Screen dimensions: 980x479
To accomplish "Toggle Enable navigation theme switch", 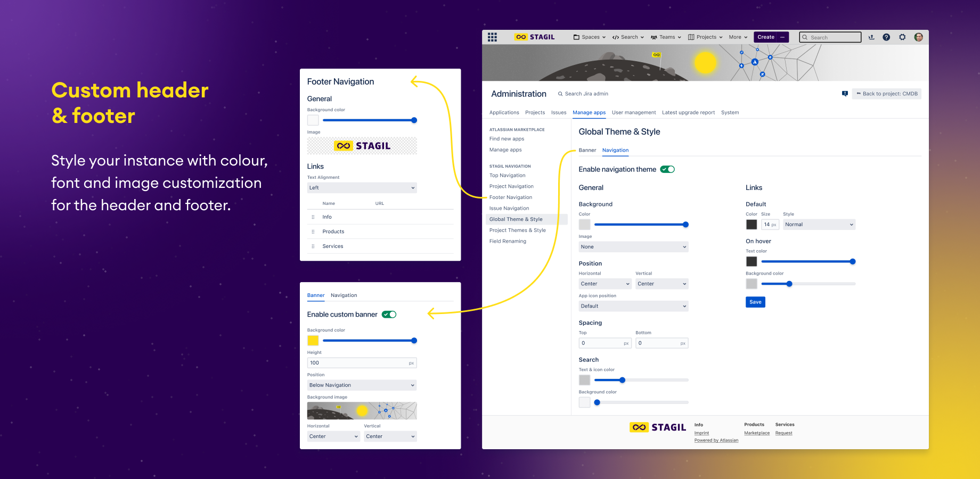I will click(x=667, y=169).
